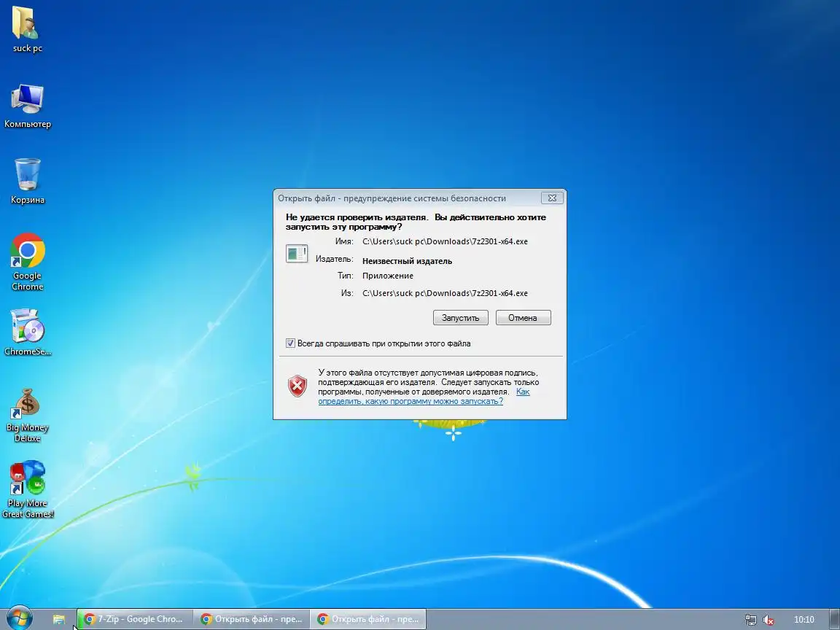Image resolution: width=840 pixels, height=630 pixels.
Task: Uncheck Всегда спрашивать при открытии этого файла
Action: tap(290, 343)
